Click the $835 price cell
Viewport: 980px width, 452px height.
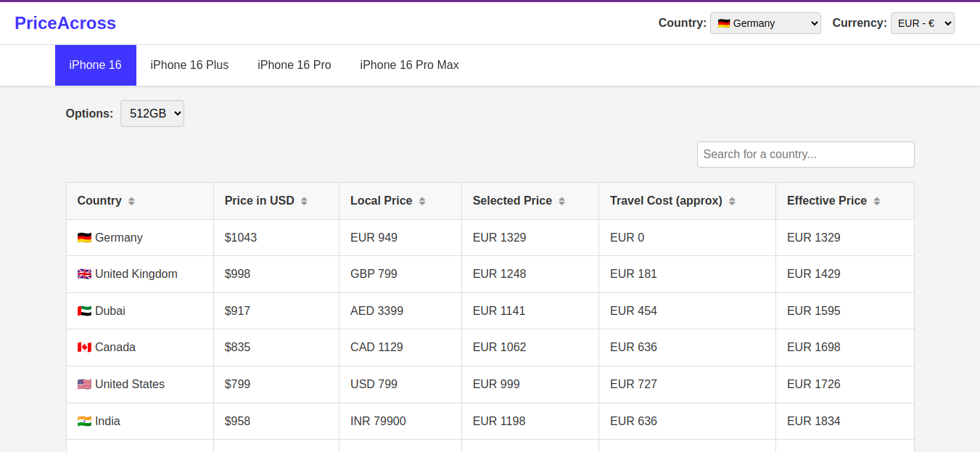pyautogui.click(x=276, y=348)
